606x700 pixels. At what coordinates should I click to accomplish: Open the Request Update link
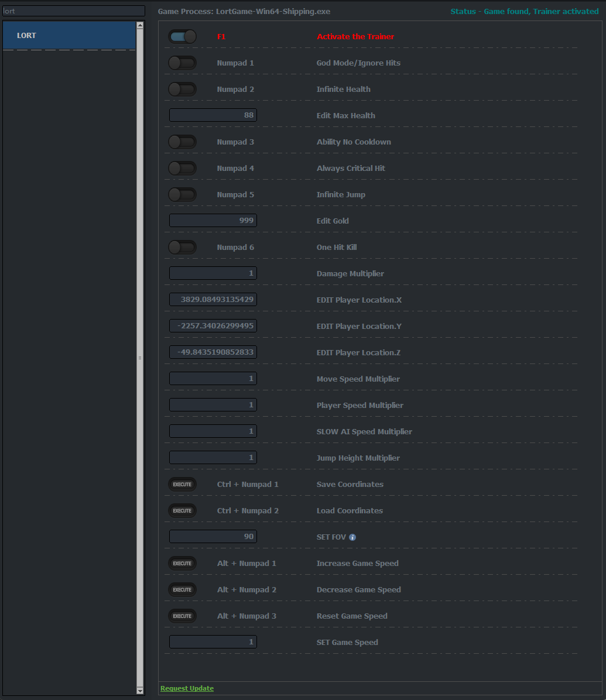pyautogui.click(x=187, y=688)
